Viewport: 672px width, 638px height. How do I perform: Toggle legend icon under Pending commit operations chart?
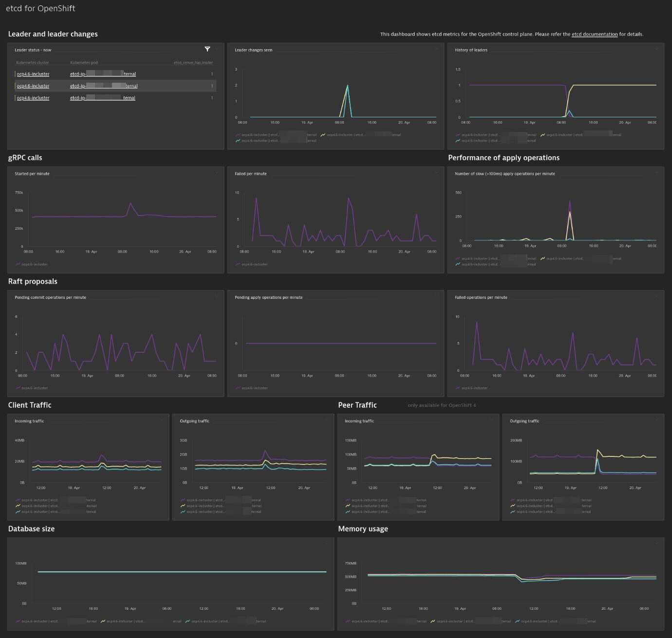tap(18, 388)
